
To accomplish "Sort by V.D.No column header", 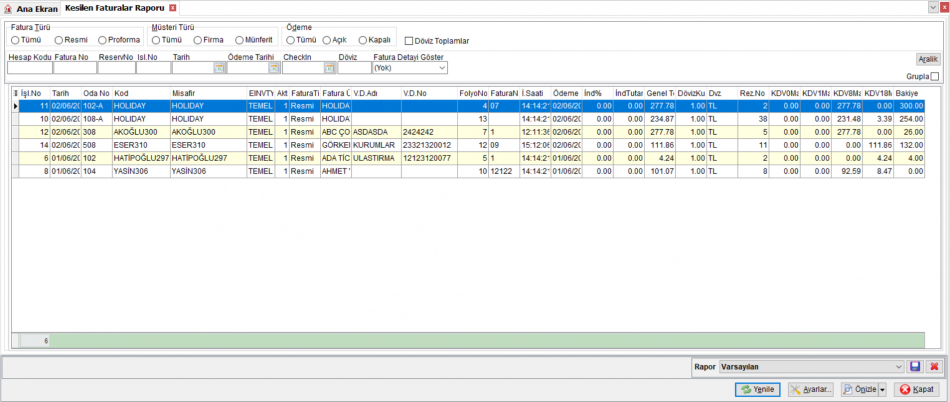I will (429, 93).
